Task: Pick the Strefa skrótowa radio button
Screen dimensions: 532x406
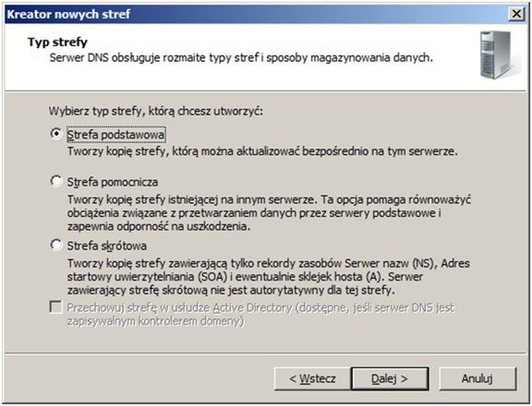Action: coord(56,245)
